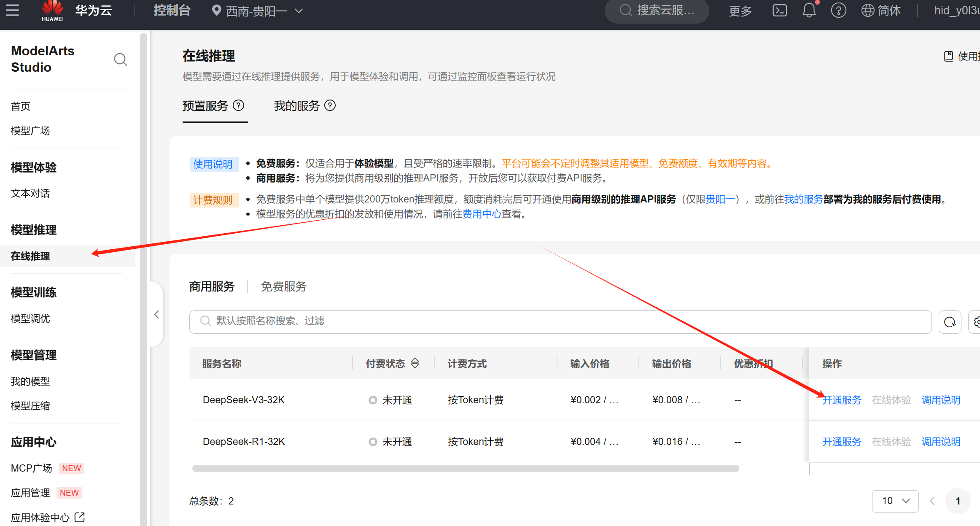Click the help question mark in header
The image size is (980, 526).
(x=838, y=10)
